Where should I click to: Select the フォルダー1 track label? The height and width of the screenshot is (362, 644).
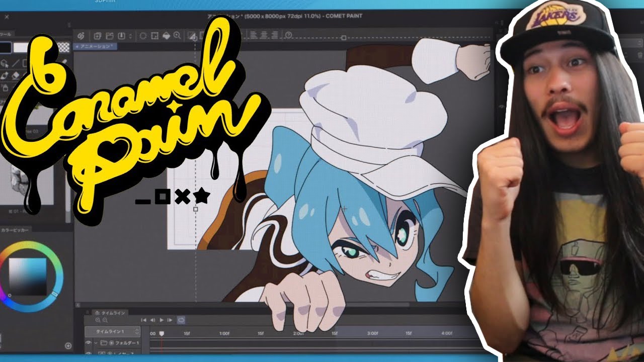[x=127, y=343]
